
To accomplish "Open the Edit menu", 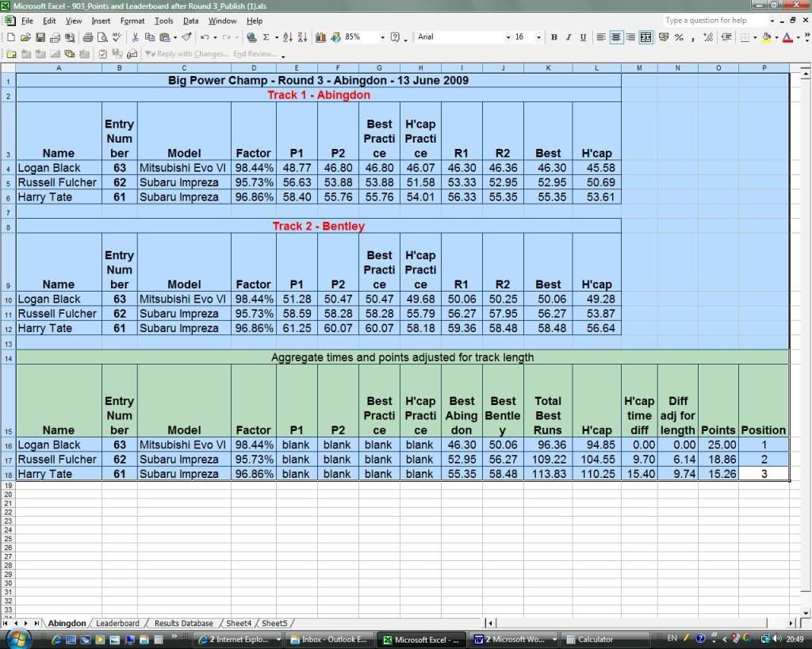I will pos(49,21).
